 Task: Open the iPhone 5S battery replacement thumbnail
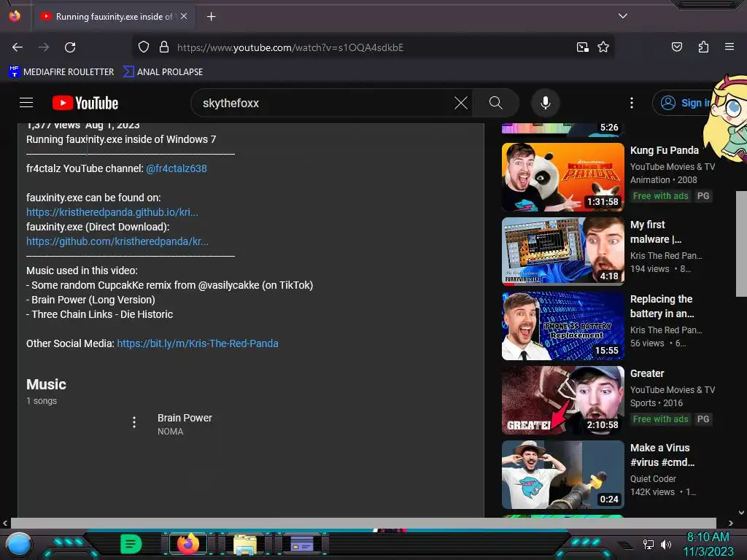pyautogui.click(x=562, y=326)
